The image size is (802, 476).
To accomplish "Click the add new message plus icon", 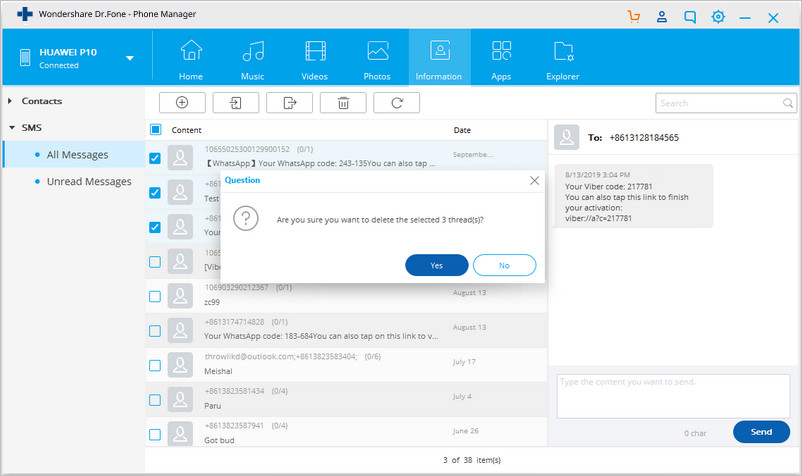I will click(x=182, y=103).
